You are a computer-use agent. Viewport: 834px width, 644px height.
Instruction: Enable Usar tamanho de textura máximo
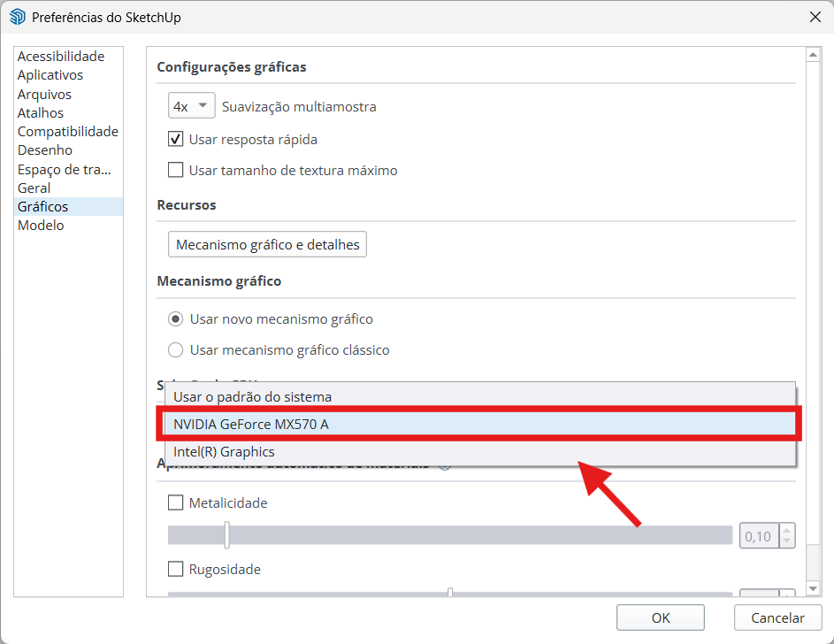pyautogui.click(x=175, y=170)
